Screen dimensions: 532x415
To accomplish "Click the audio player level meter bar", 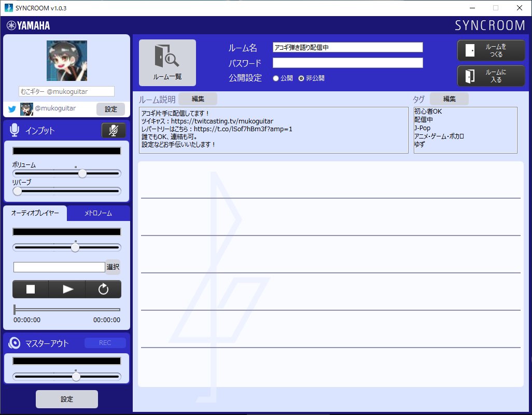I will [x=67, y=232].
